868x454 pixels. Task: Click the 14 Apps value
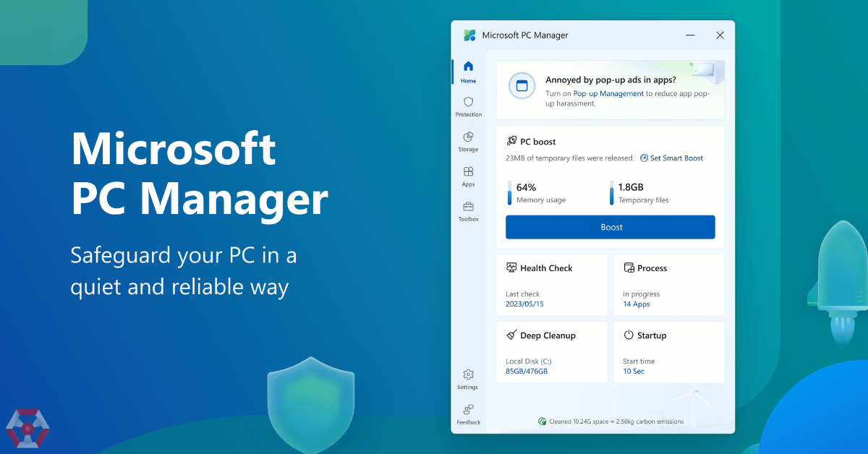coord(637,304)
